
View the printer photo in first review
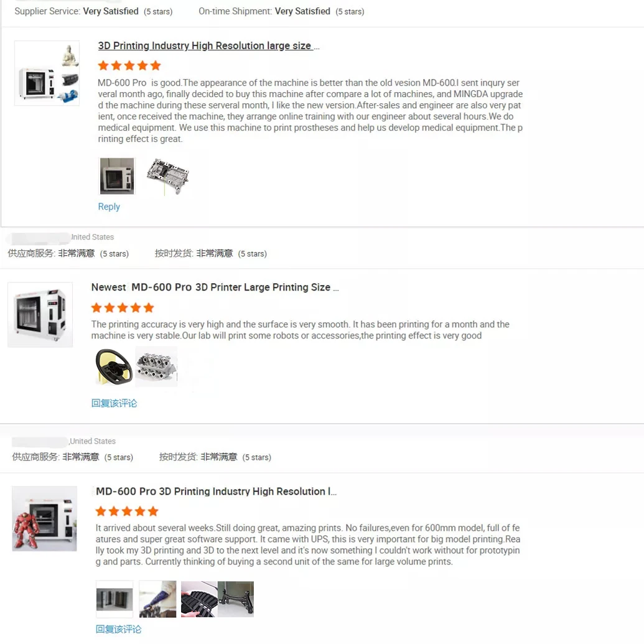tap(117, 176)
